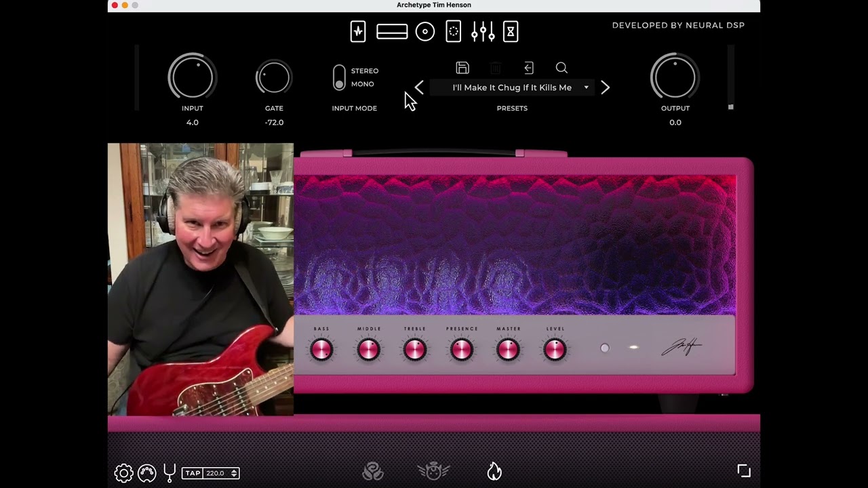Click the INPUT MODE label
This screenshot has height=488, width=868.
click(355, 108)
